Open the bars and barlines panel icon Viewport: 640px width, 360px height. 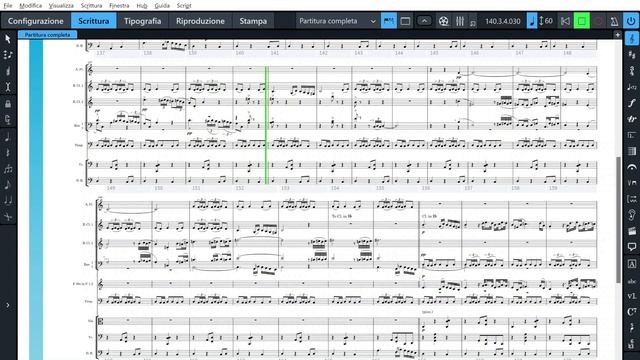point(631,151)
